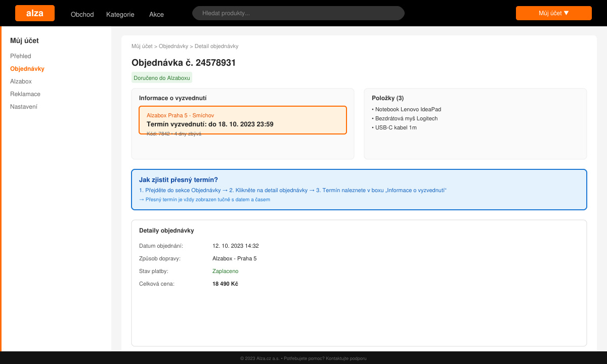
Task: Go to Přehled in sidebar
Action: point(21,56)
